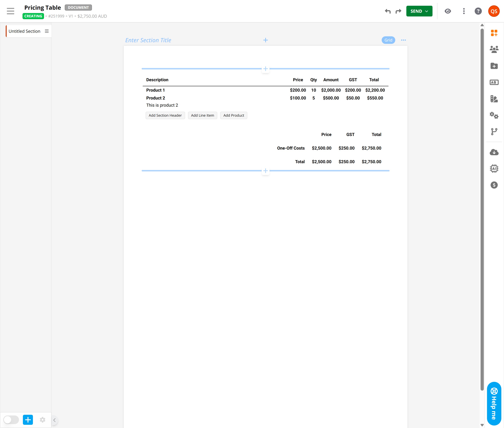
Task: Collapse the left sidebar chevron
Action: point(55,420)
